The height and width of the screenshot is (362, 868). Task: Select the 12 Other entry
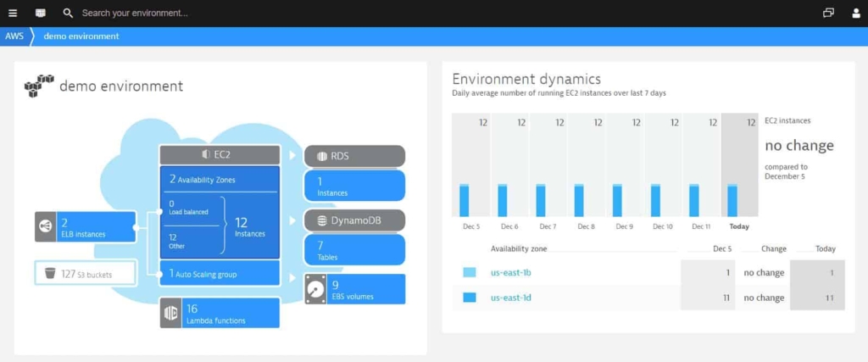tap(177, 242)
